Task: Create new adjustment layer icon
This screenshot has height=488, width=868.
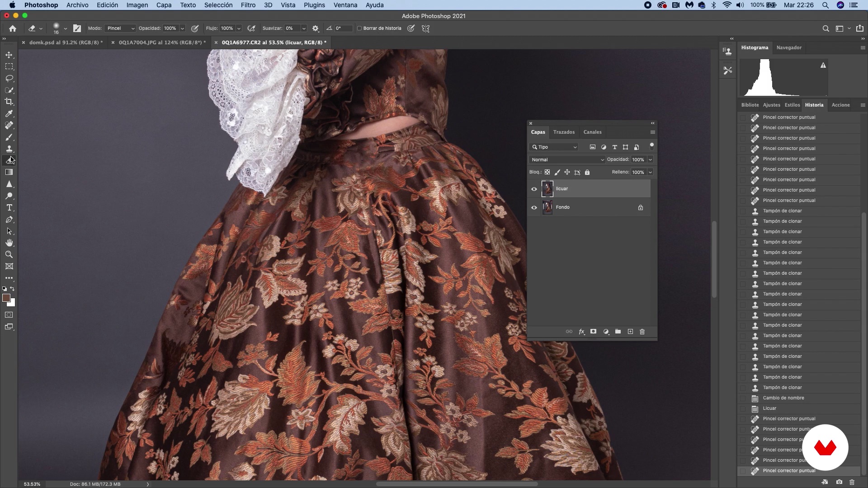Action: pyautogui.click(x=606, y=332)
